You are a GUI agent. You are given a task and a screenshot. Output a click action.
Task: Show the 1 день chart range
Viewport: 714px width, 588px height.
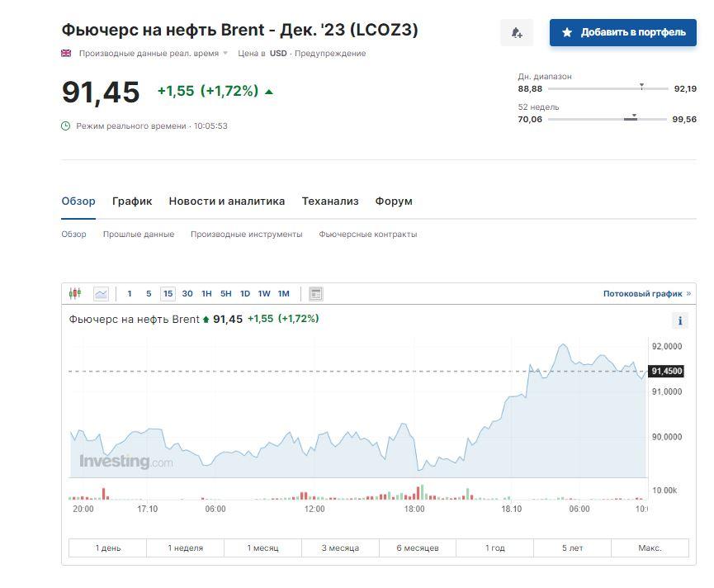[108, 548]
